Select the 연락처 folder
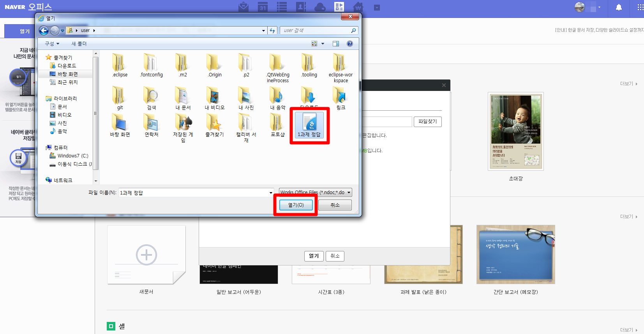644x334 pixels. 152,125
